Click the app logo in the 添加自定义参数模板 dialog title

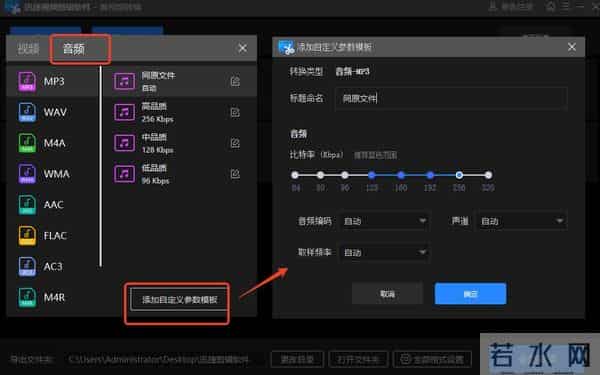(286, 47)
